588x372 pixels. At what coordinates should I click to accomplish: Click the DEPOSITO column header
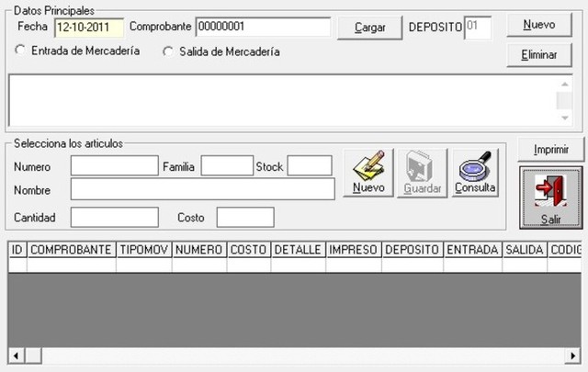click(413, 250)
